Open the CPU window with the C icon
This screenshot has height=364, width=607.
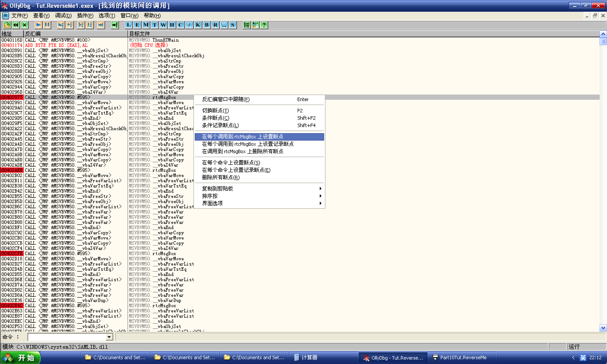pos(180,25)
